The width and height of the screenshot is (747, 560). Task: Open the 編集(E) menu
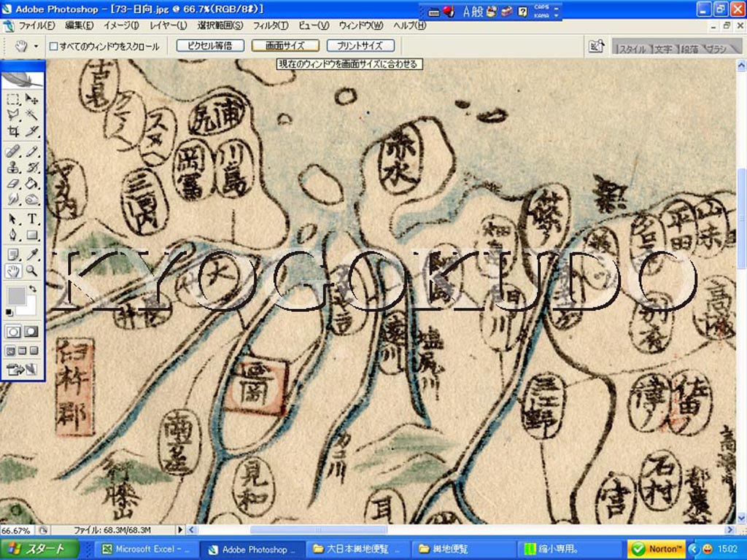click(x=80, y=26)
